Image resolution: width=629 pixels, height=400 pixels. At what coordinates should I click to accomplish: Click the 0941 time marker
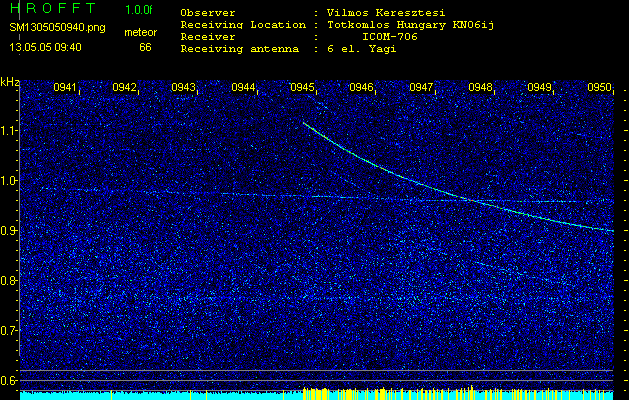tap(65, 88)
